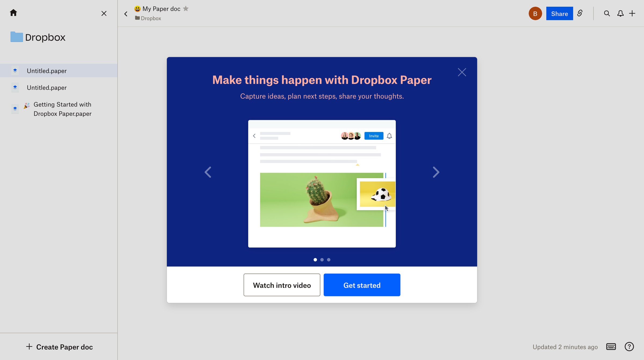Click Create Paper doc
This screenshot has height=360, width=644.
pos(59,347)
